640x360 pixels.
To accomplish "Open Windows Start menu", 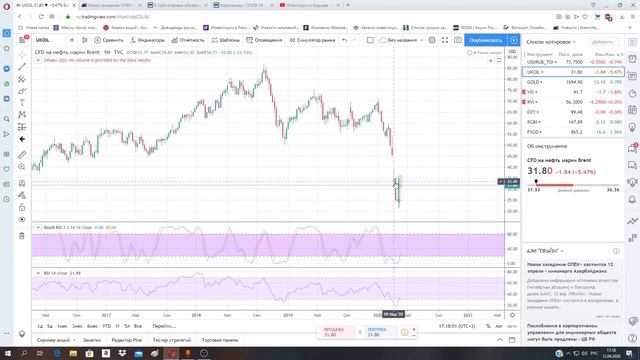I will [8, 353].
